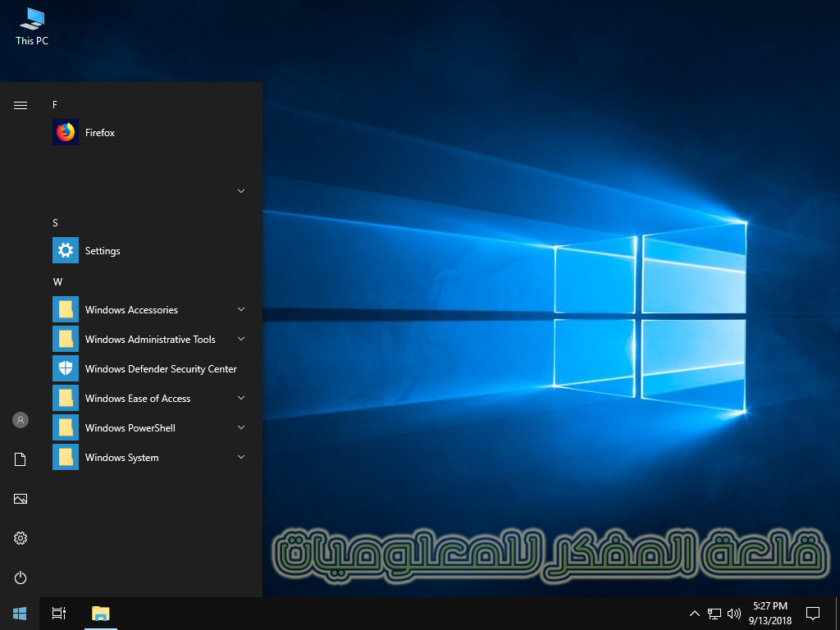Image resolution: width=840 pixels, height=630 pixels.
Task: Expand Windows Ease of Access chevron
Action: 241,398
